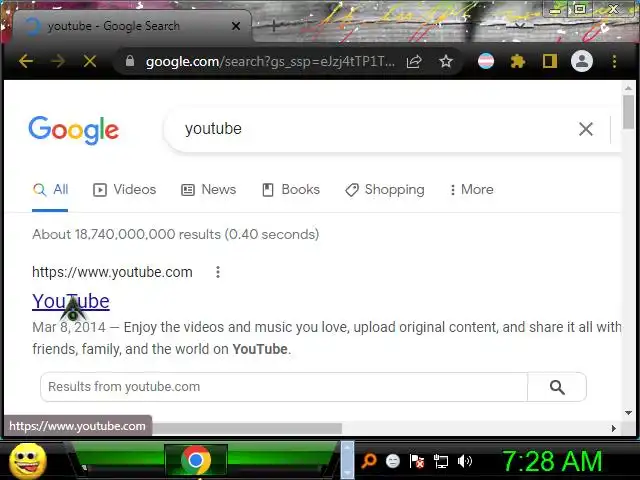Click the horizontal scrollbar thumb
Screen dimensions: 640x480
247,428
